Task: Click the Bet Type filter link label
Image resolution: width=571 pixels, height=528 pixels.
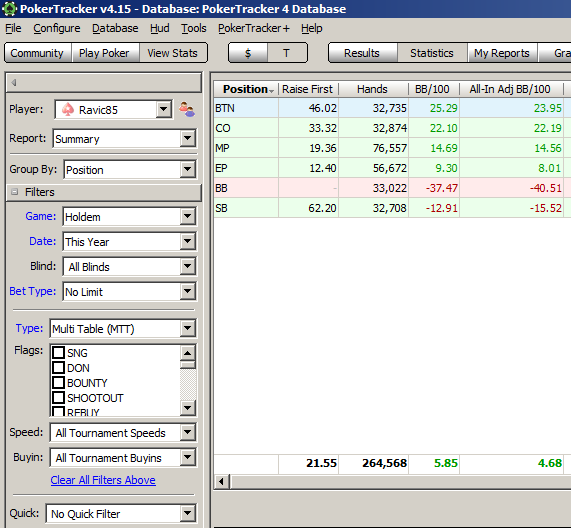Action: (33, 291)
